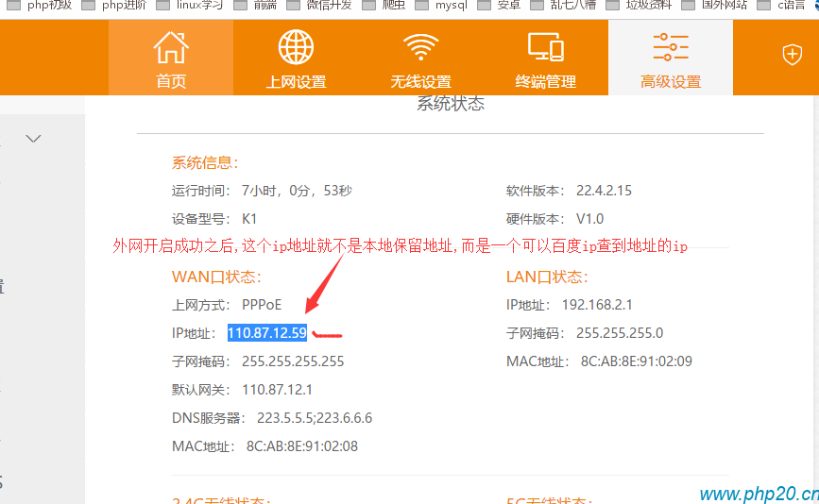Screen dimensions: 819x504
Task: Open the c语言 bookmark folder
Action: point(781,6)
